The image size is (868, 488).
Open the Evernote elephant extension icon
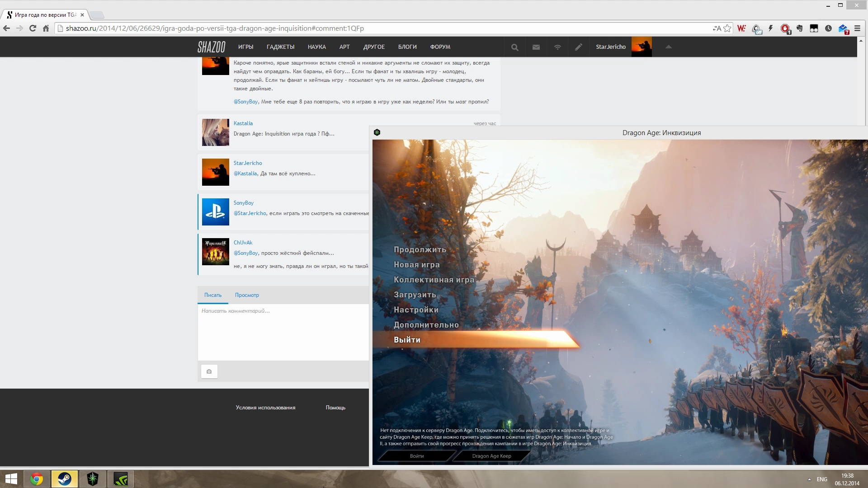point(800,28)
